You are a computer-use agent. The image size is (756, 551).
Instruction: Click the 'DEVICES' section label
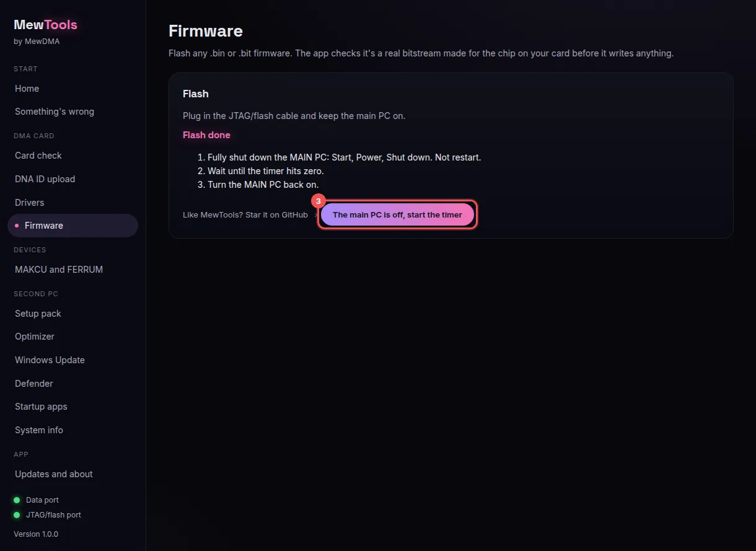tap(30, 250)
